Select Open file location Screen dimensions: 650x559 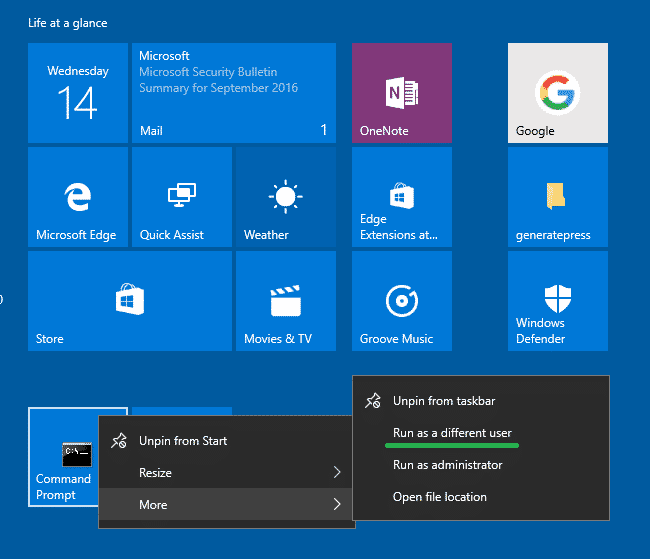pos(481,497)
